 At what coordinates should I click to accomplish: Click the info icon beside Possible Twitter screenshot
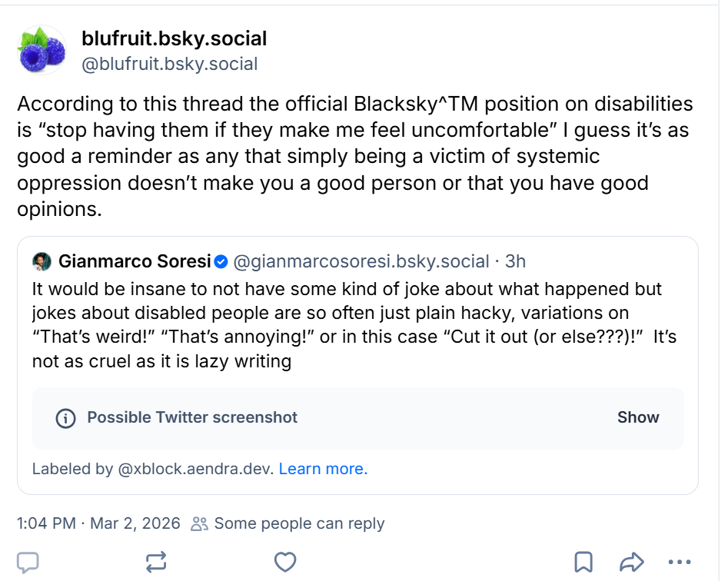click(66, 418)
